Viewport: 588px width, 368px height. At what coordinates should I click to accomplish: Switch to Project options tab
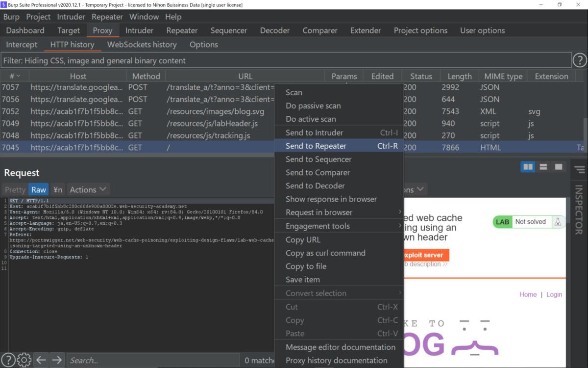click(x=420, y=30)
